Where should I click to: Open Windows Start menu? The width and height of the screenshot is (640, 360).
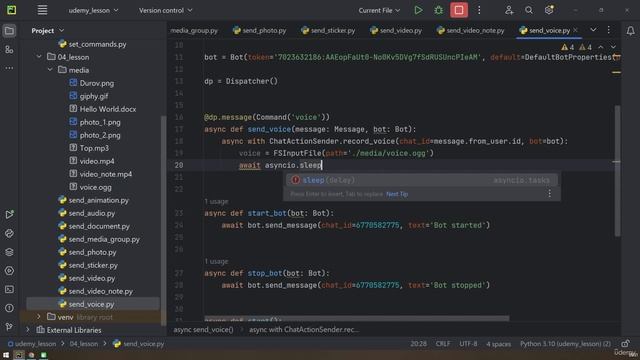pos(6,356)
